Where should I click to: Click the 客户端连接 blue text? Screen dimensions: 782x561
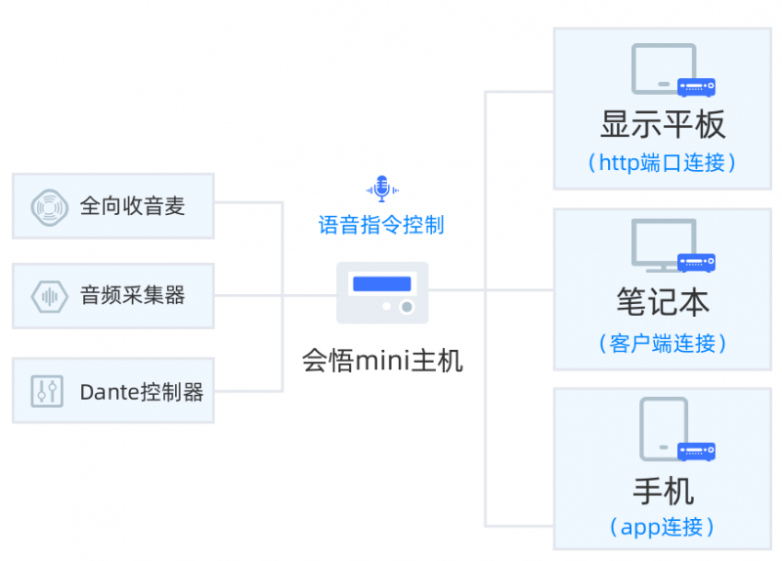click(x=662, y=344)
